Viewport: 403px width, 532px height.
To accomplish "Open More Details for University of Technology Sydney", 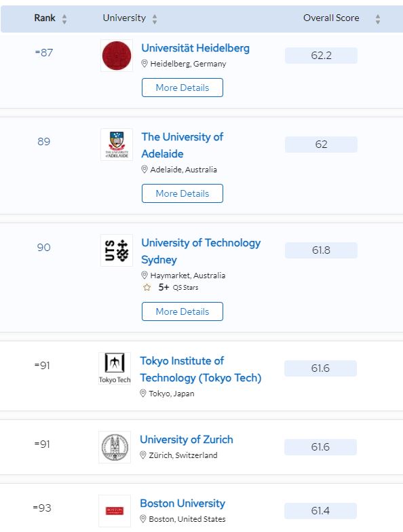I will click(x=183, y=311).
